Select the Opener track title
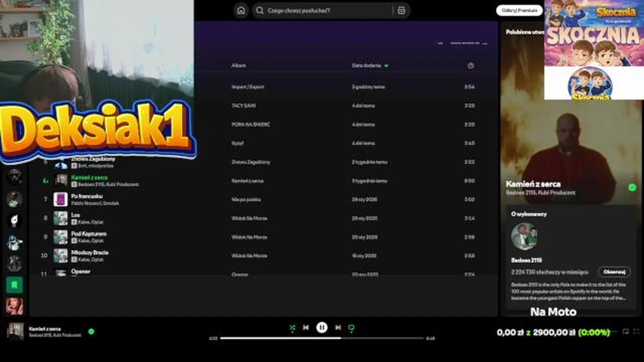Screen dimensions: 644x362 pos(80,271)
